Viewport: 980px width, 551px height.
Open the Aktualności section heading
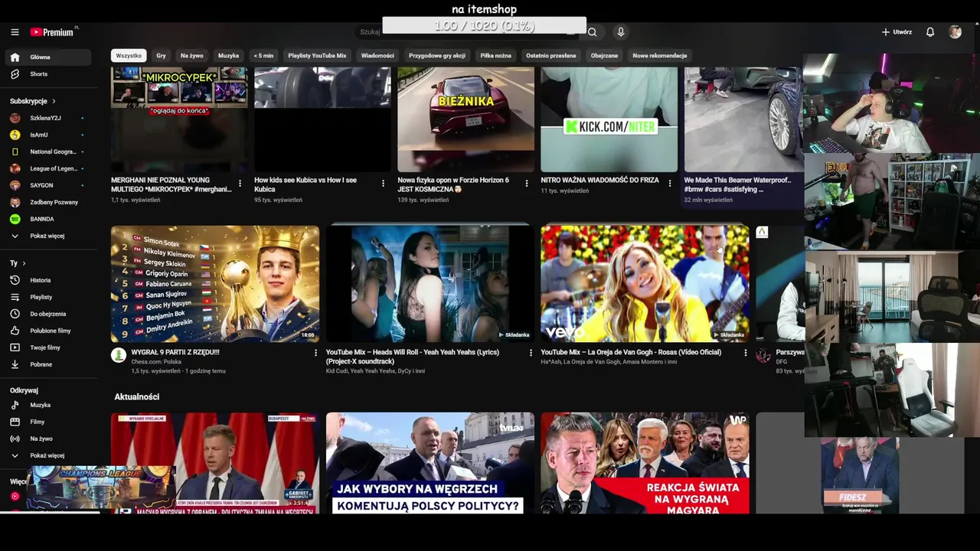pos(137,397)
